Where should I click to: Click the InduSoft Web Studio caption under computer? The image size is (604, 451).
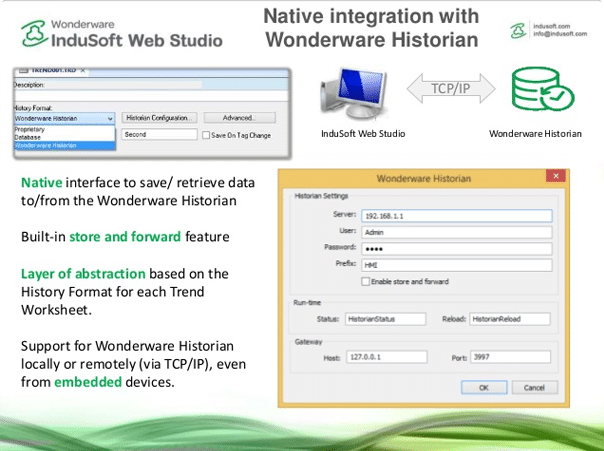[x=363, y=134]
